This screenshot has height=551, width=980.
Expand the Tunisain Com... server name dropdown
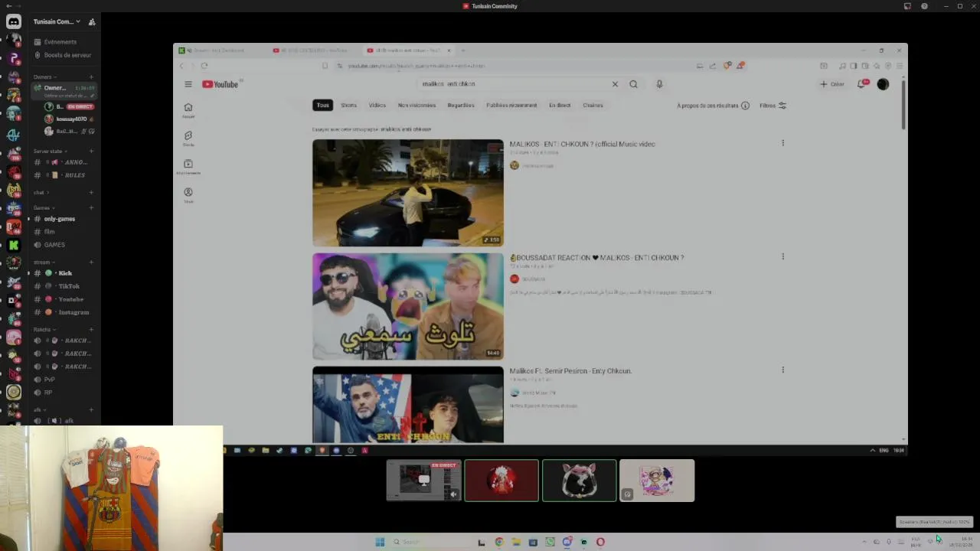click(x=57, y=21)
